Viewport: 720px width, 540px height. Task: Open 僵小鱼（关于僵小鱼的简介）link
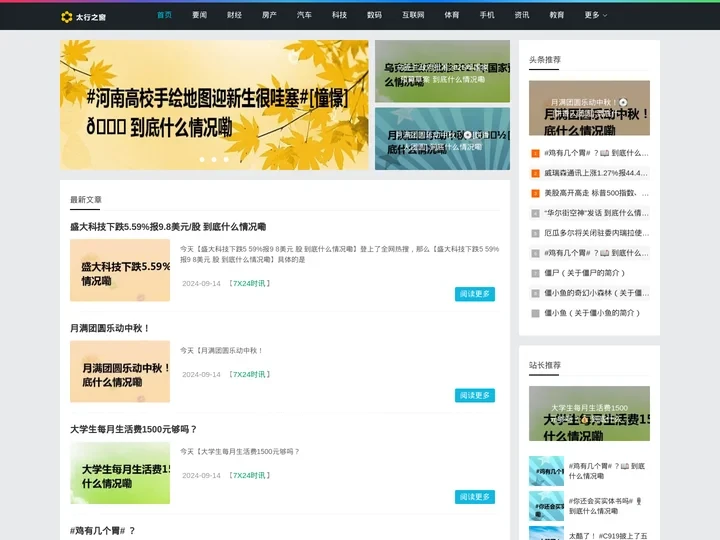(x=592, y=313)
